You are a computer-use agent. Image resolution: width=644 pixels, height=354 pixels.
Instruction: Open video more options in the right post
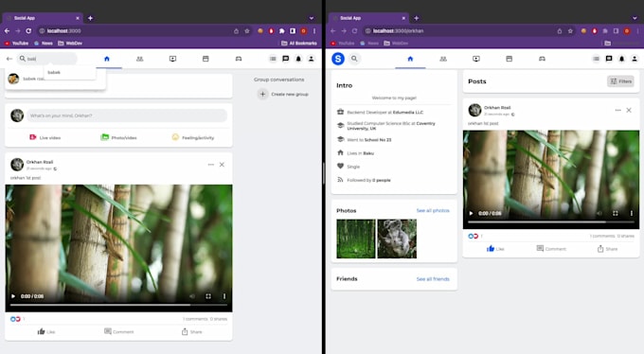tap(632, 213)
